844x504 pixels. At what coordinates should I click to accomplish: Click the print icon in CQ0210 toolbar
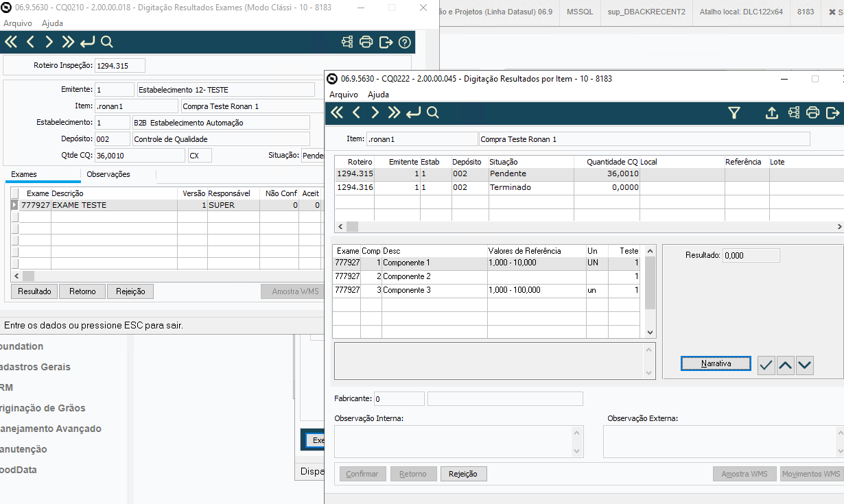click(x=366, y=43)
